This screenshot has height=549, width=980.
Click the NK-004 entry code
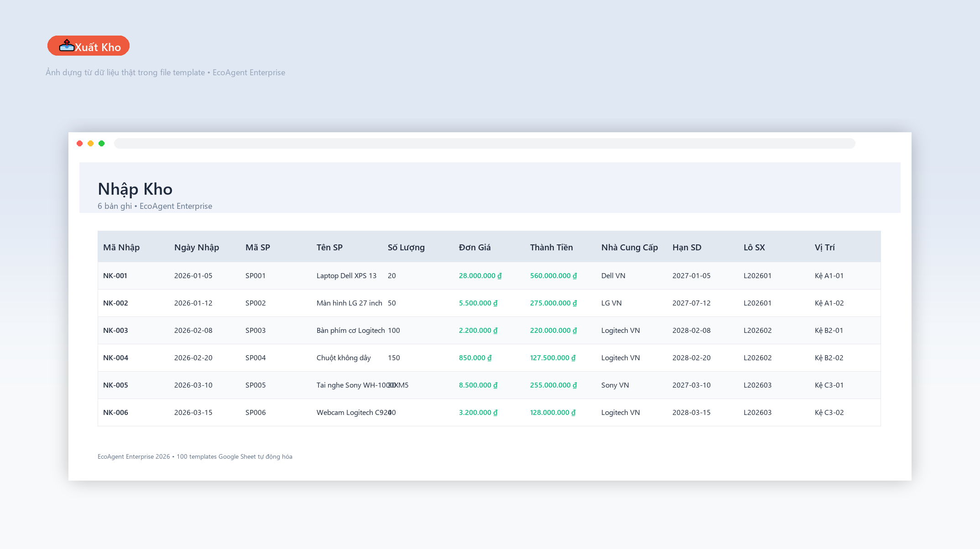115,357
